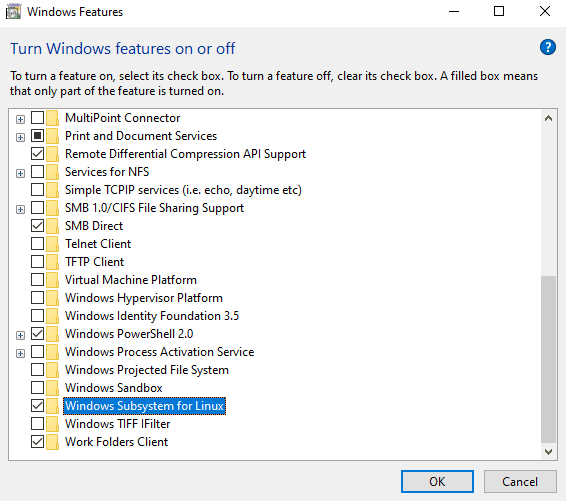Click the Windows TIFF IFilter folder icon
The width and height of the screenshot is (566, 501).
(52, 424)
